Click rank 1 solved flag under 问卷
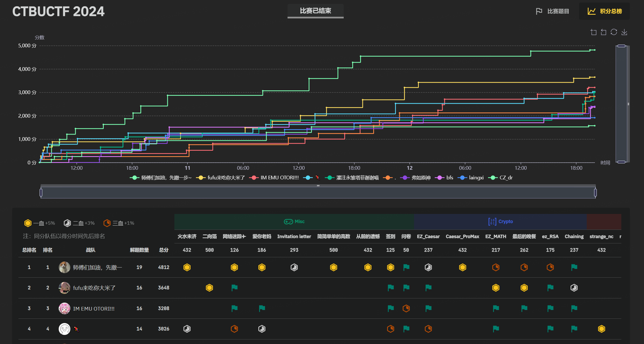The height and width of the screenshot is (344, 644). click(x=406, y=267)
